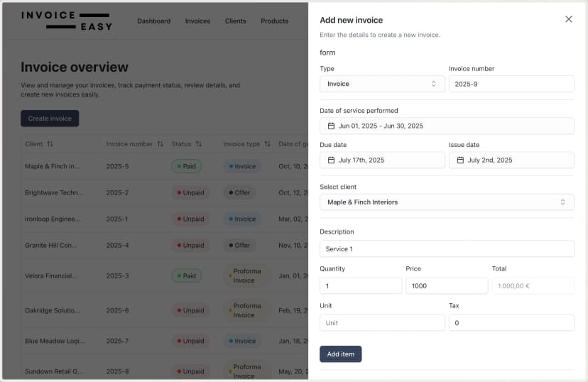Open Date of service performed range picker

tap(446, 126)
